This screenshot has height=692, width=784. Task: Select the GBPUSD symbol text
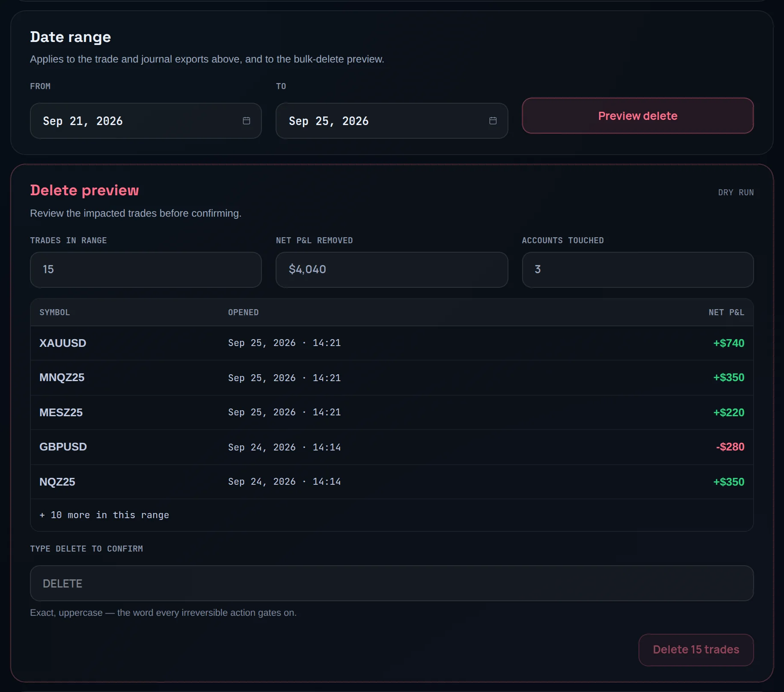[x=63, y=447]
